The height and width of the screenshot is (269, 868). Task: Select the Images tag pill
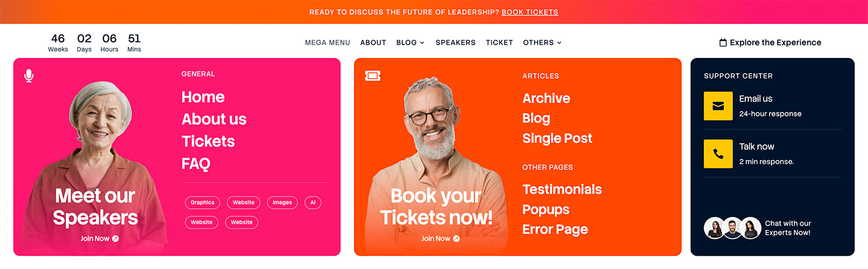[x=282, y=202]
